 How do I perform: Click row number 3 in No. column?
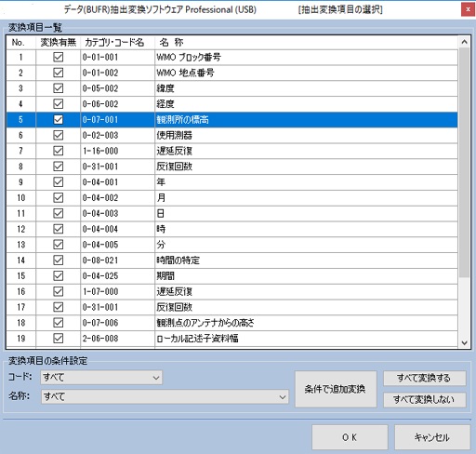coord(20,88)
